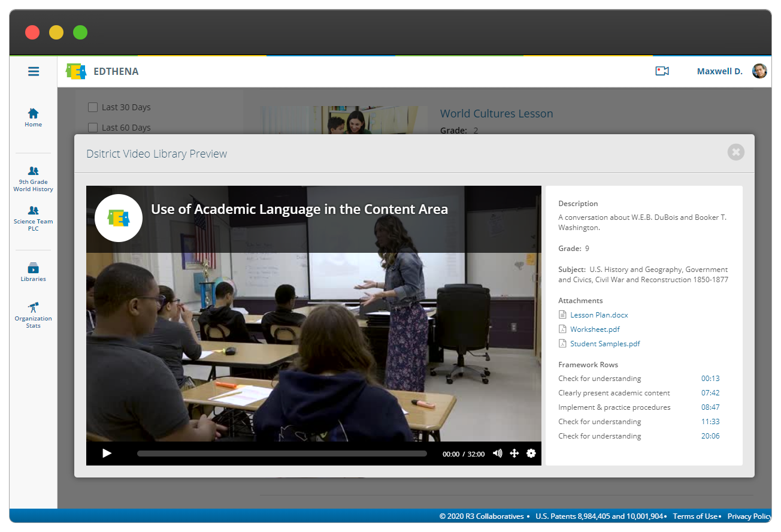Open 9th Grade World History group
This screenshot has height=532, width=781.
[34, 179]
